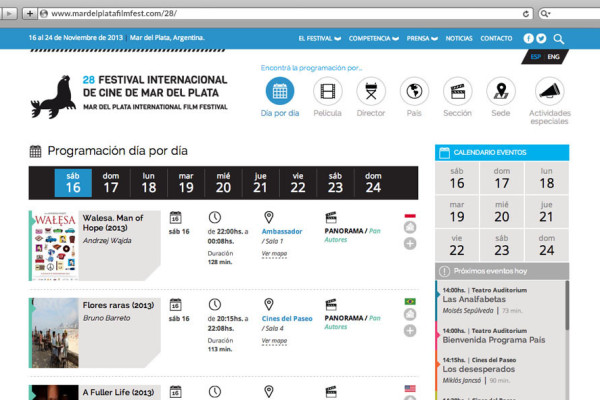The width and height of the screenshot is (600, 400).
Task: Select the dom 24 day tab
Action: coord(373,183)
